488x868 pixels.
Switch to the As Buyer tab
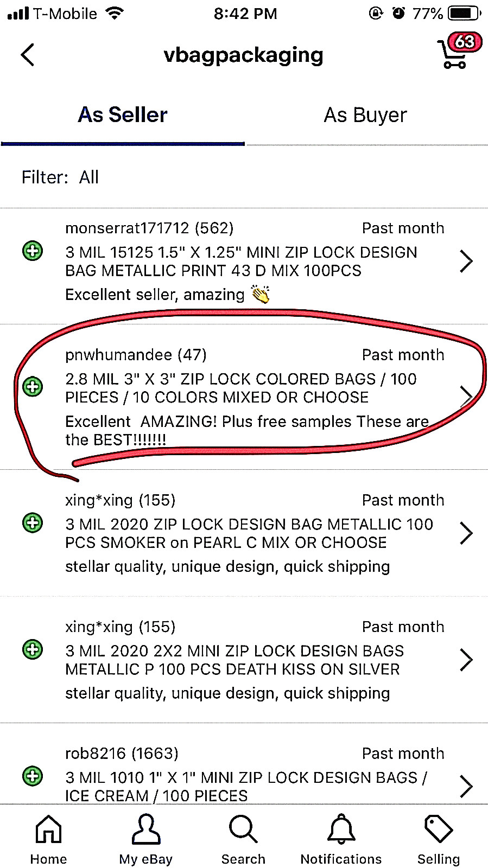365,115
